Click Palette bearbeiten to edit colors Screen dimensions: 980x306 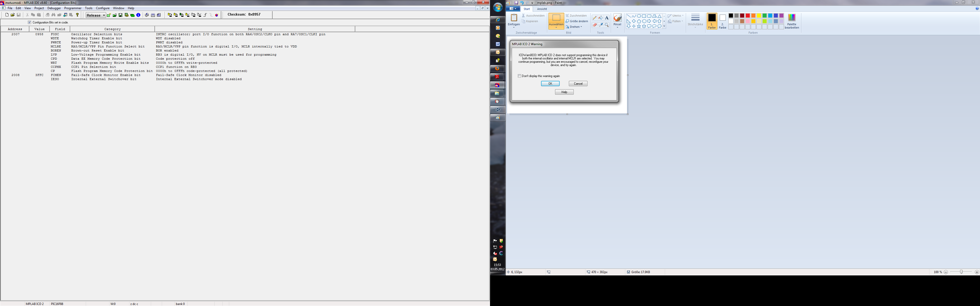click(x=792, y=21)
